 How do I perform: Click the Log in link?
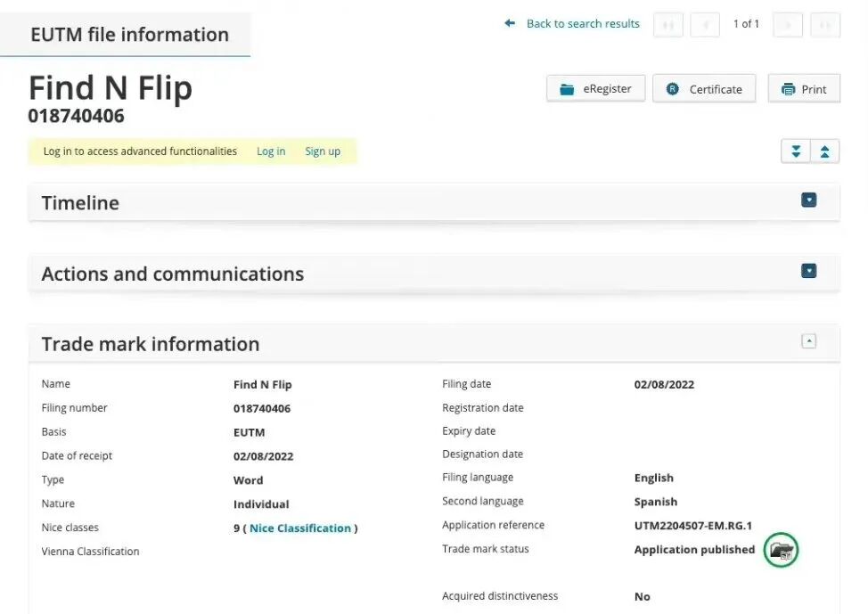271,151
